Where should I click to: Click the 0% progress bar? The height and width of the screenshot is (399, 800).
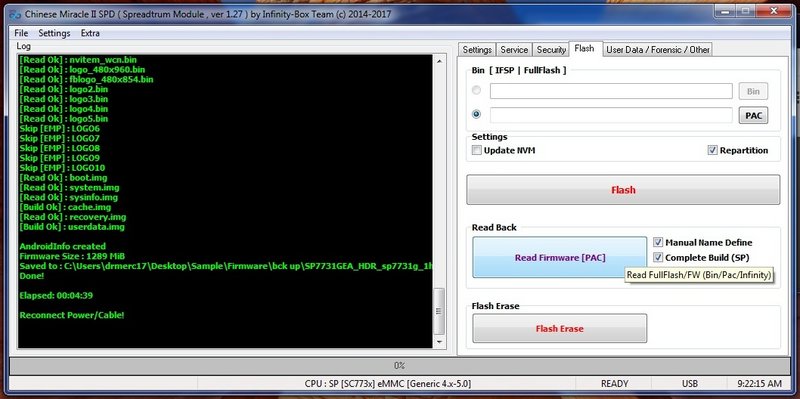pyautogui.click(x=399, y=366)
